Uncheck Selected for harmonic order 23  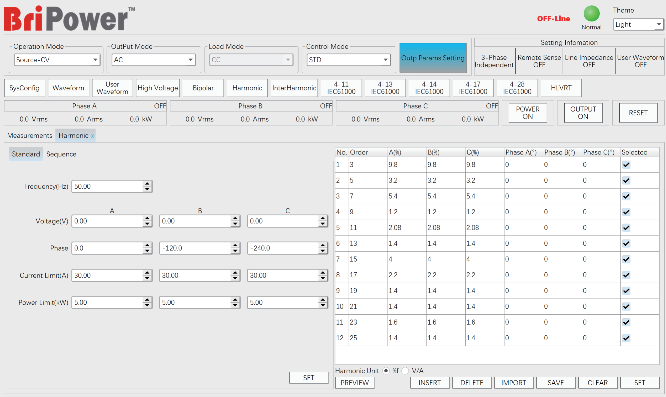point(626,322)
